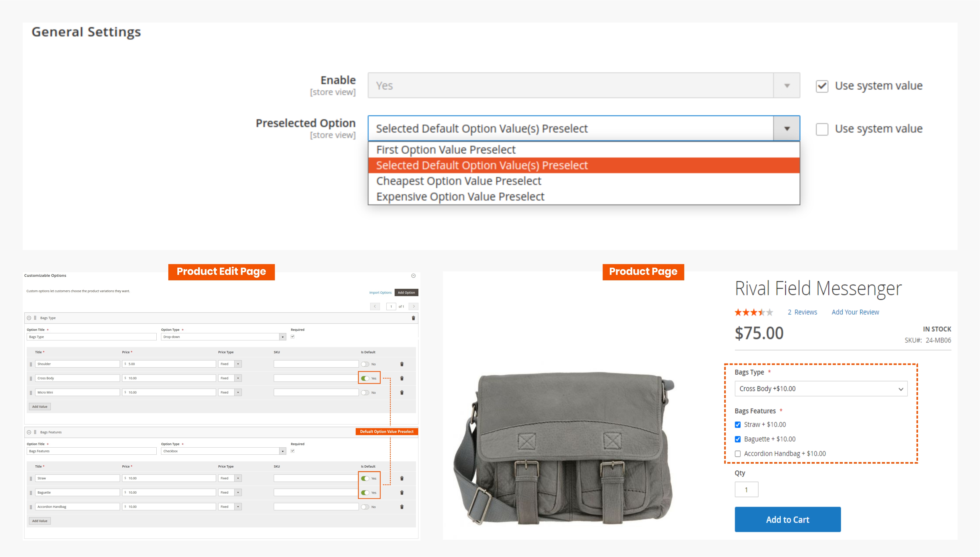This screenshot has height=557, width=980.
Task: Click Add Value under Bags Features
Action: click(40, 521)
